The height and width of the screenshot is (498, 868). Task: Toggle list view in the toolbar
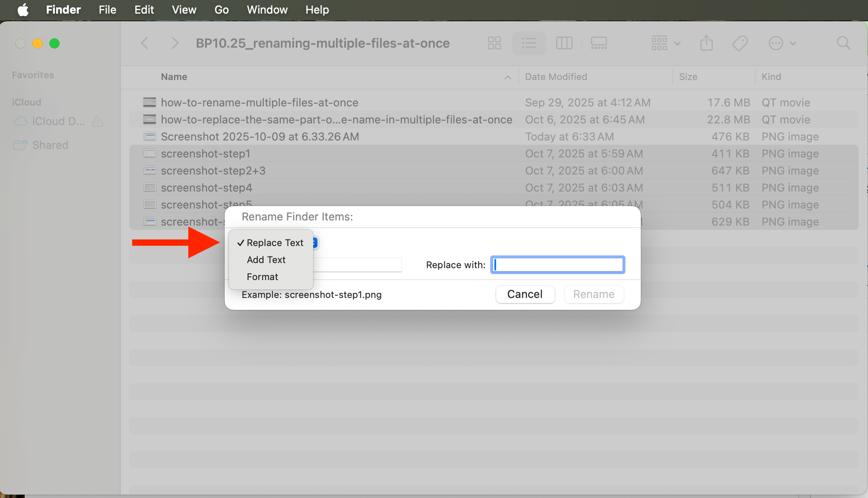pyautogui.click(x=529, y=43)
